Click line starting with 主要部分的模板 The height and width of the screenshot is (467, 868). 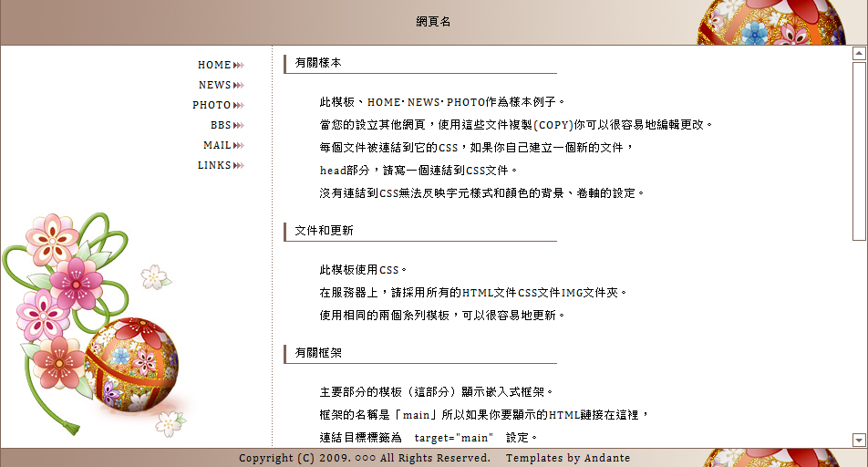[x=436, y=392]
